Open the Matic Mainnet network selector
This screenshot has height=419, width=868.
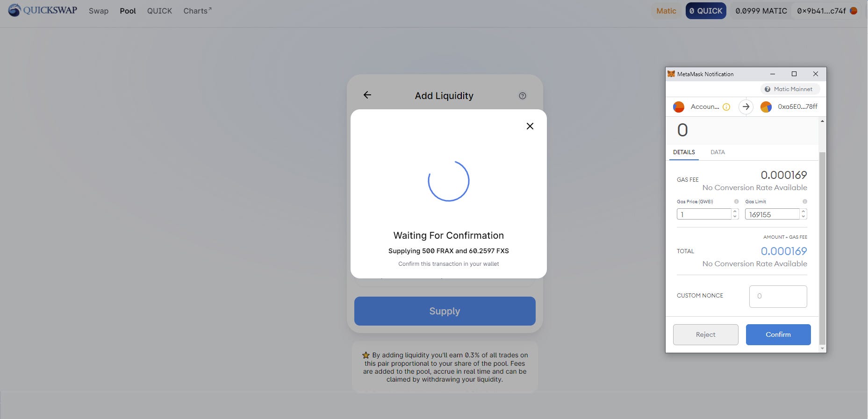coord(789,89)
